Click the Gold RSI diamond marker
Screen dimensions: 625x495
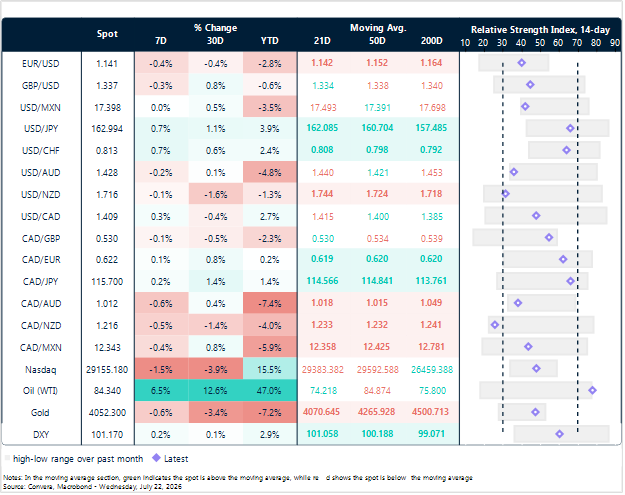pos(537,412)
